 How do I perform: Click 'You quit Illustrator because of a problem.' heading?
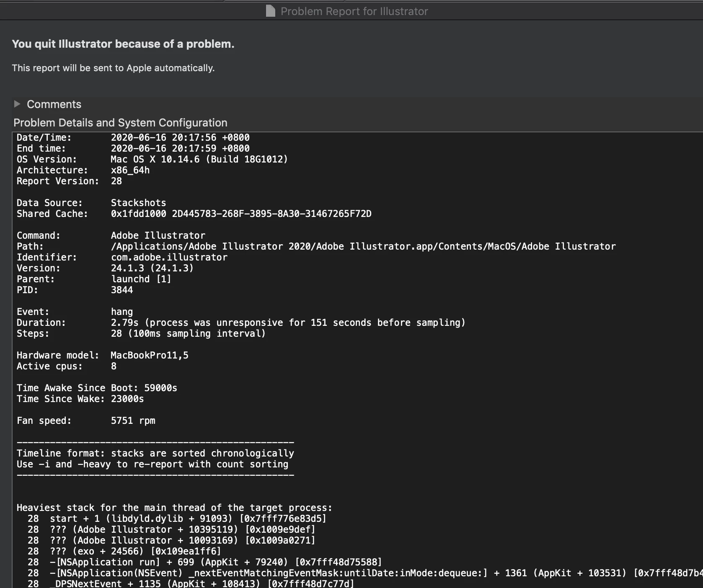click(x=123, y=44)
